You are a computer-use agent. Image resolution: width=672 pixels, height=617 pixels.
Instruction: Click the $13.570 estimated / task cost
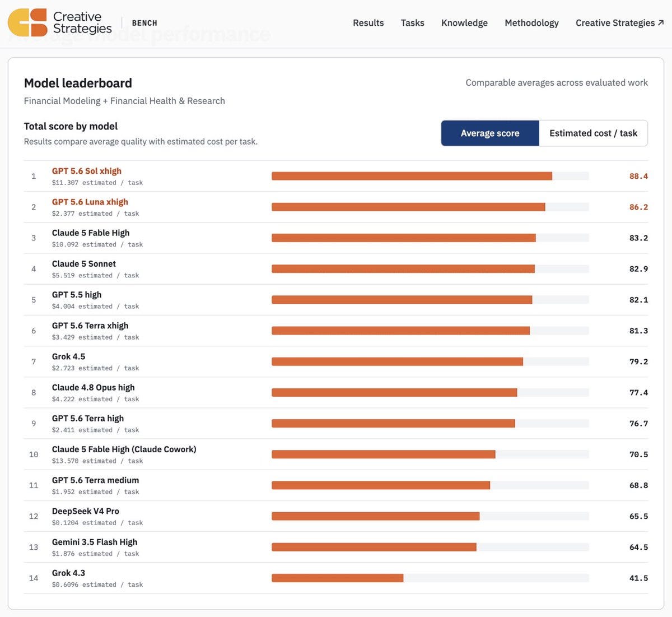click(97, 461)
